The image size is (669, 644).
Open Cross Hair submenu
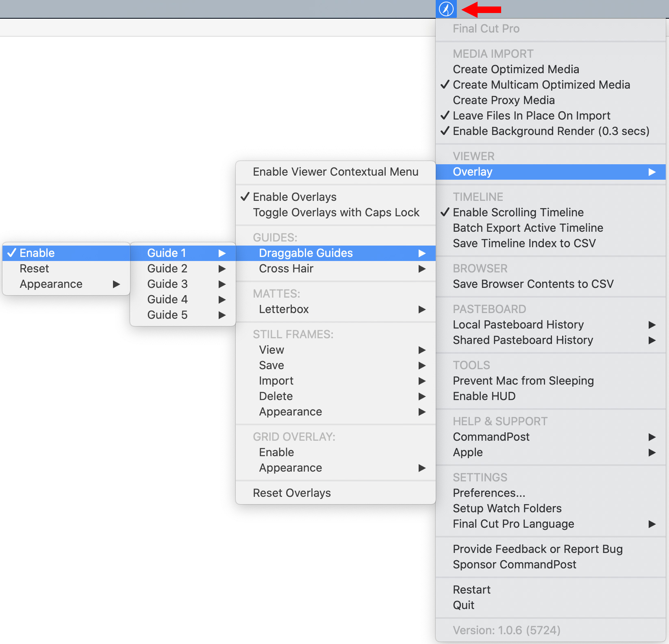tap(336, 268)
